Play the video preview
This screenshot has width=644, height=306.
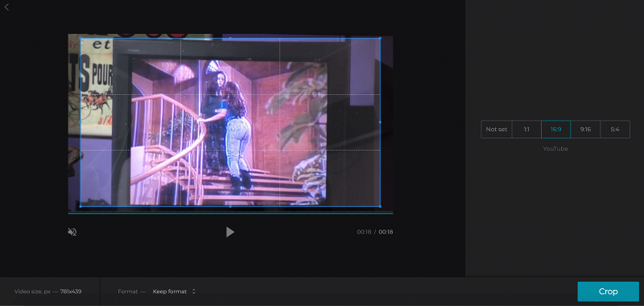click(x=230, y=232)
